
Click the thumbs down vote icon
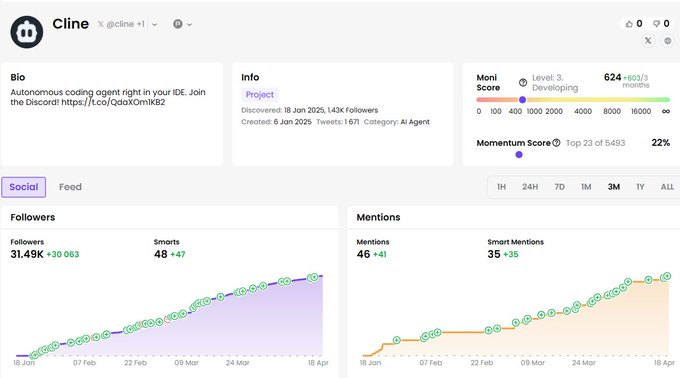pyautogui.click(x=657, y=24)
